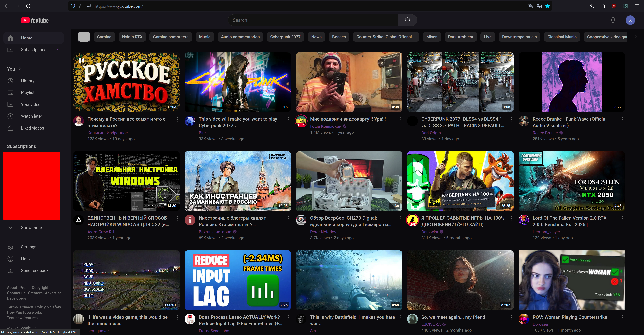Open the notifications bell
This screenshot has width=644, height=335.
pos(613,20)
